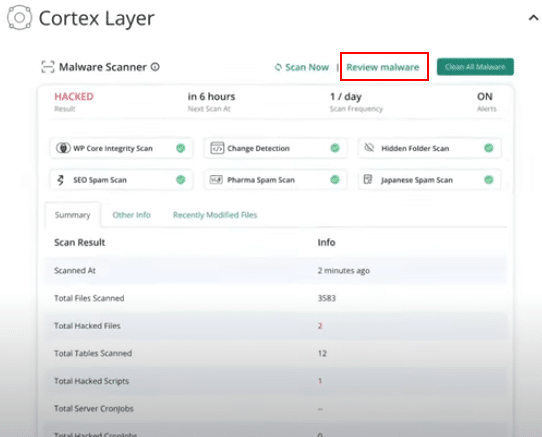The image size is (542, 437).
Task: Click the Hidden Folder Scan label
Action: point(415,148)
